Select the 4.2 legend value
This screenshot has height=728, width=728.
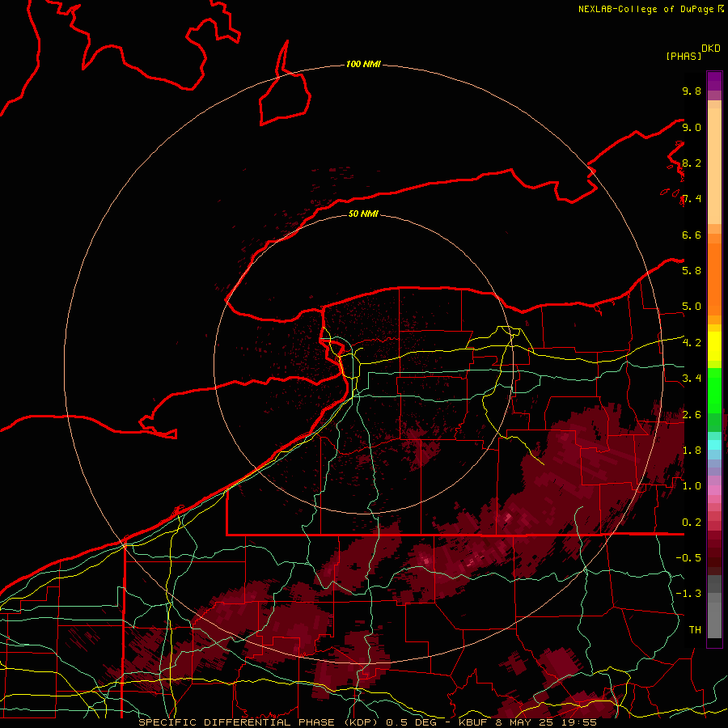(692, 343)
